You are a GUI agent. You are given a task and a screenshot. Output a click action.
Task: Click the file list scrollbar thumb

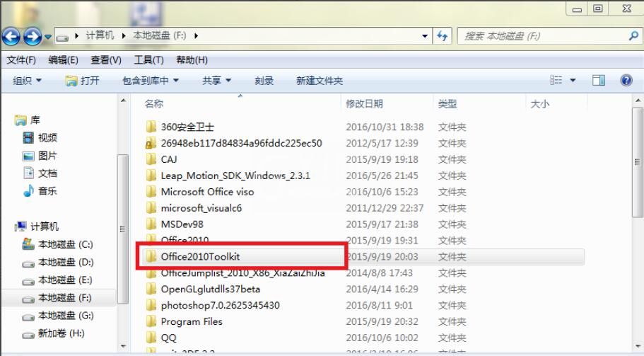click(638, 162)
